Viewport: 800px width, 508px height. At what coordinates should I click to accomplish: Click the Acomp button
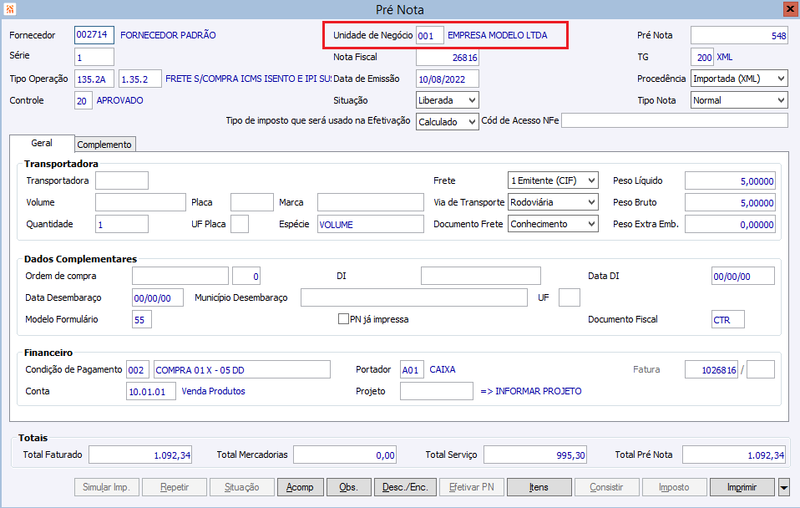[299, 488]
